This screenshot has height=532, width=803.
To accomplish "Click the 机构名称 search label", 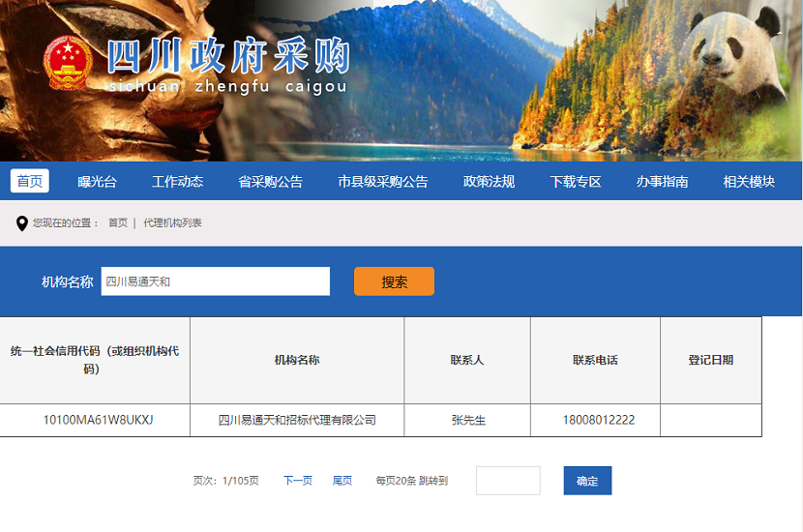I will point(67,281).
